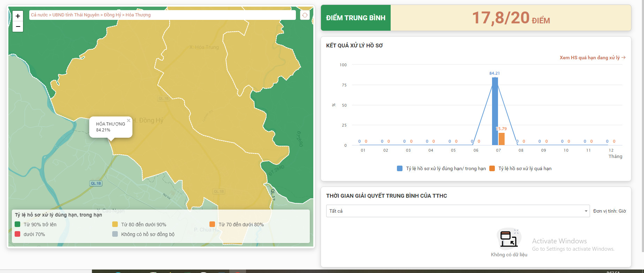Select the 'ĐIỂM TRUNG BÌNH' green label
The width and height of the screenshot is (644, 273).
(356, 18)
